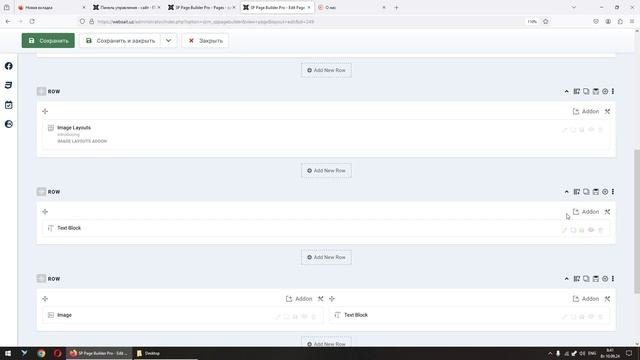Click the browser address bar
Viewport: 640px width, 360px height.
click(300, 22)
